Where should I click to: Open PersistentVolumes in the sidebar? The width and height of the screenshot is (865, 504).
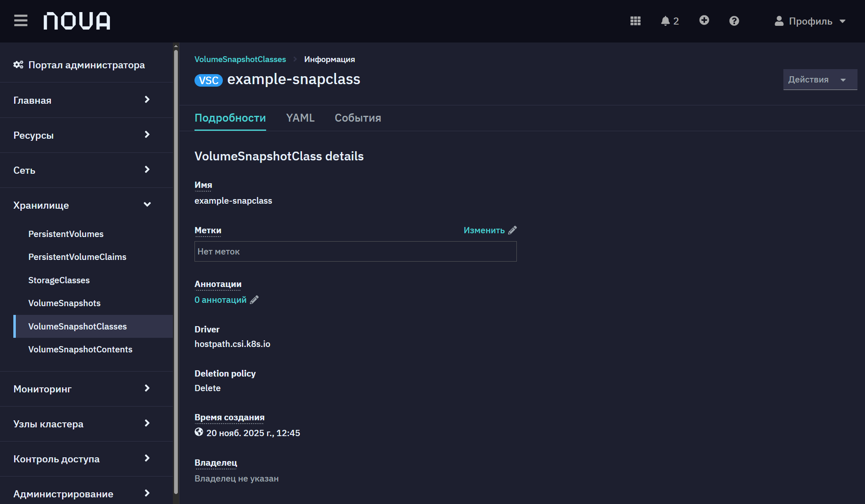point(66,234)
